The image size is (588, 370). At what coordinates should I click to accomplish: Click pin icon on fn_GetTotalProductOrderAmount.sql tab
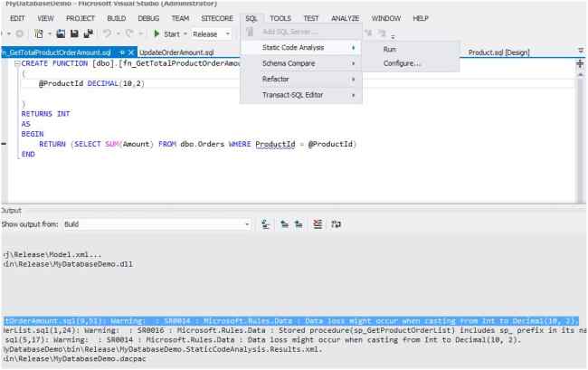click(122, 52)
